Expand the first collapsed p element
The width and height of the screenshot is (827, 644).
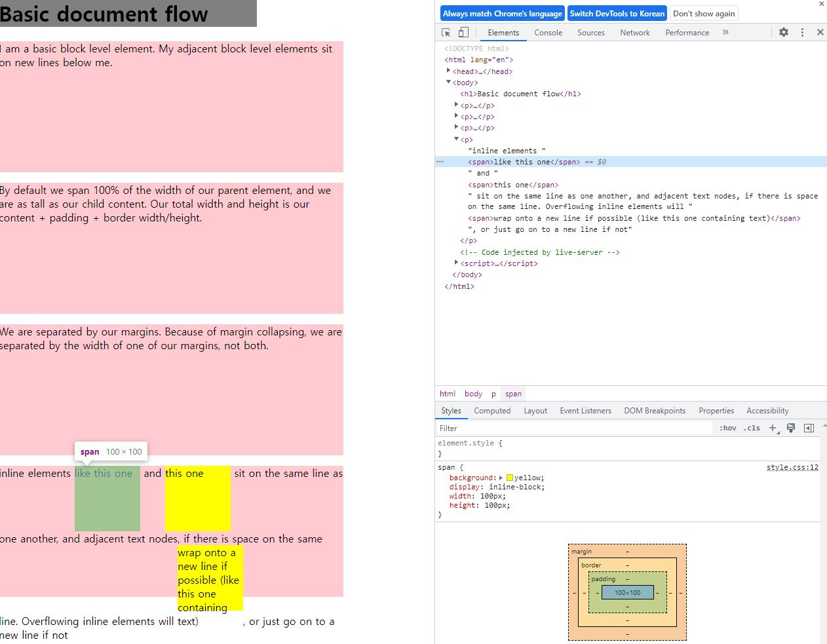[457, 105]
